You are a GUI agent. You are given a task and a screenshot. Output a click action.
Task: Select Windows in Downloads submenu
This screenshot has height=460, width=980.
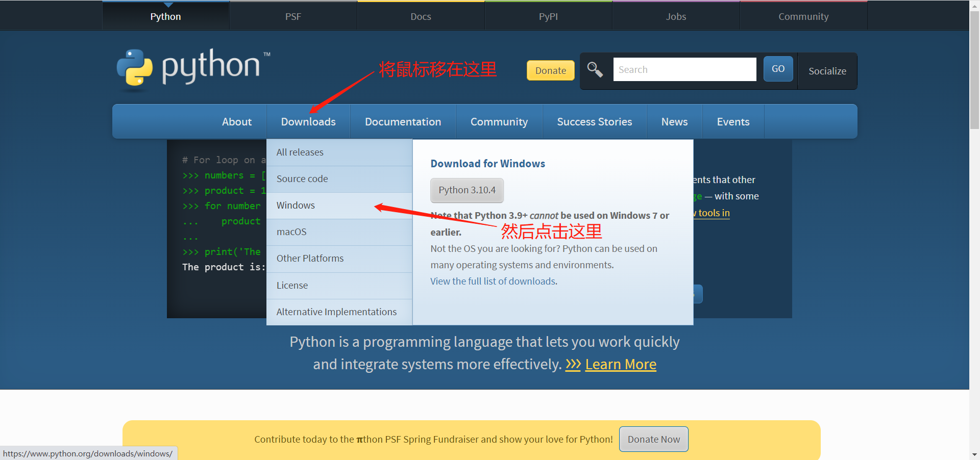339,206
